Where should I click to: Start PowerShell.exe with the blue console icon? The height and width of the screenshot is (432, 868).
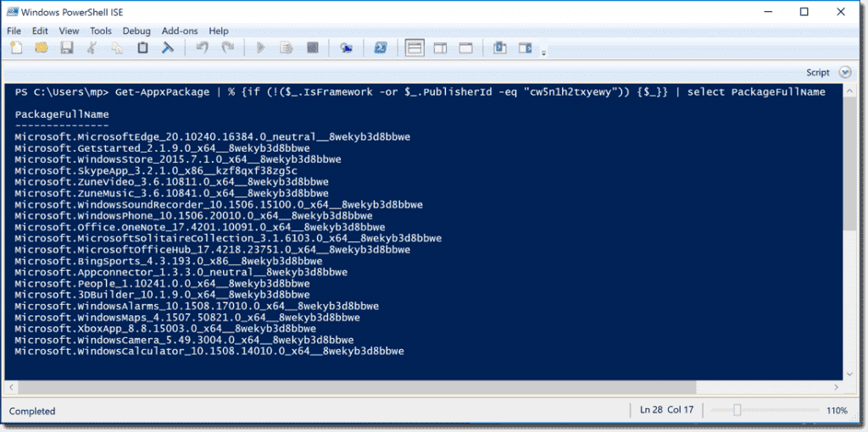coord(381,48)
